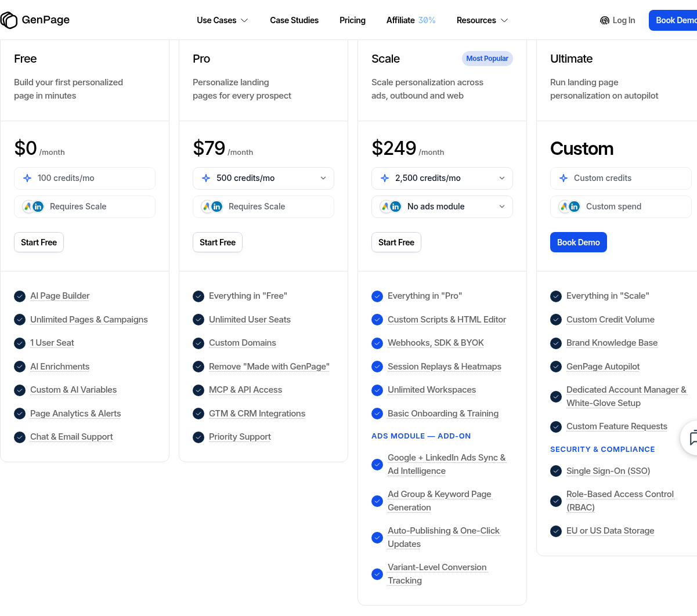Click the Most Popular badge
The image size is (697, 616).
click(x=487, y=59)
